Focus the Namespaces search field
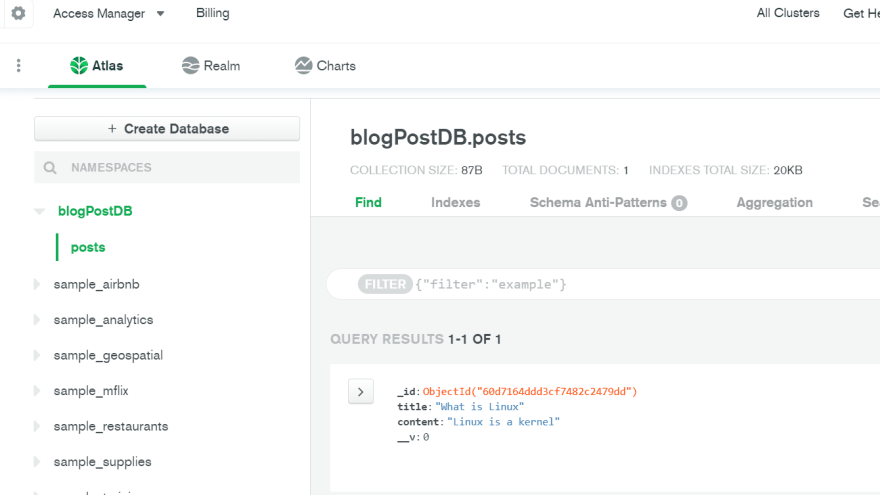The height and width of the screenshot is (495, 880). [167, 167]
